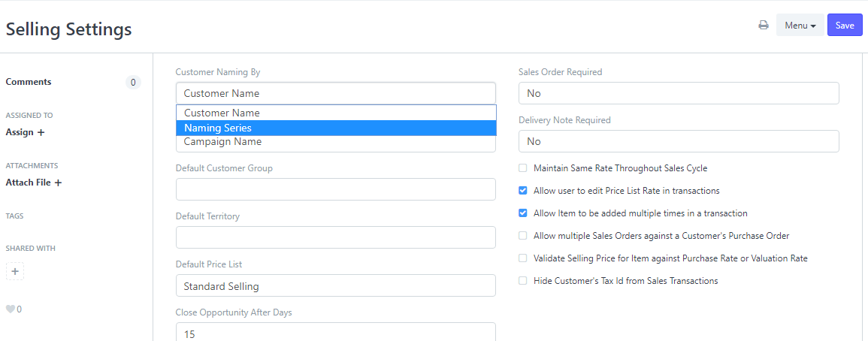Choose Customer Name option in dropdown list

pos(336,113)
